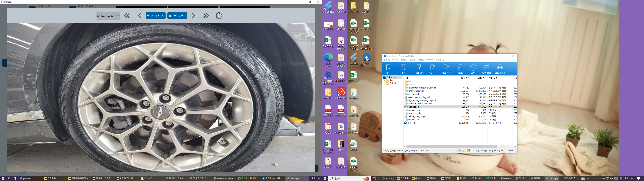Switch to image preview view in status bar
This screenshot has height=181, width=644.
click(x=464, y=150)
